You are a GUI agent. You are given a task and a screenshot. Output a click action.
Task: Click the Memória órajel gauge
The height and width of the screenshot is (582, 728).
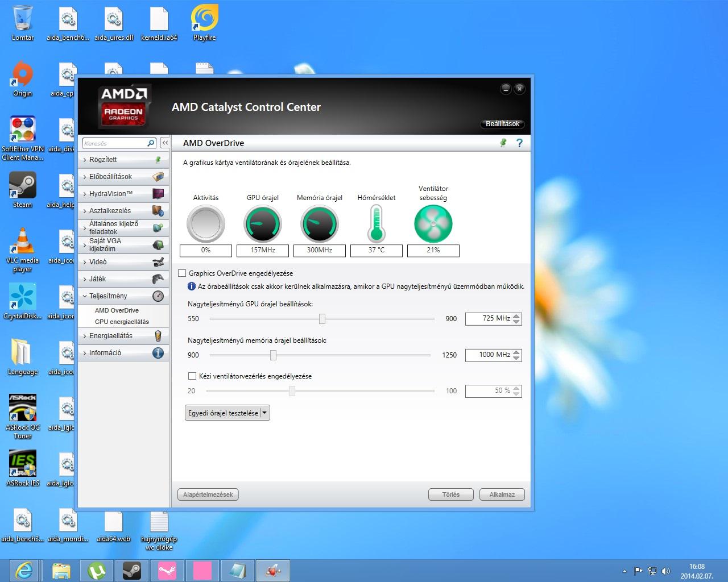coord(320,224)
